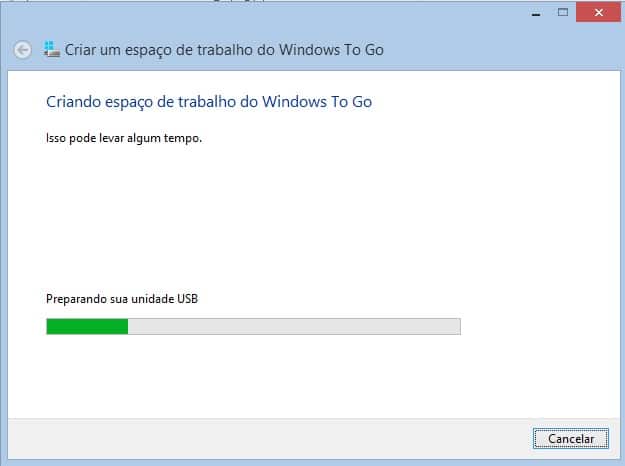Click 'Windows To Go' in the blue heading
Viewport: 625px width, 466px height.
click(317, 102)
